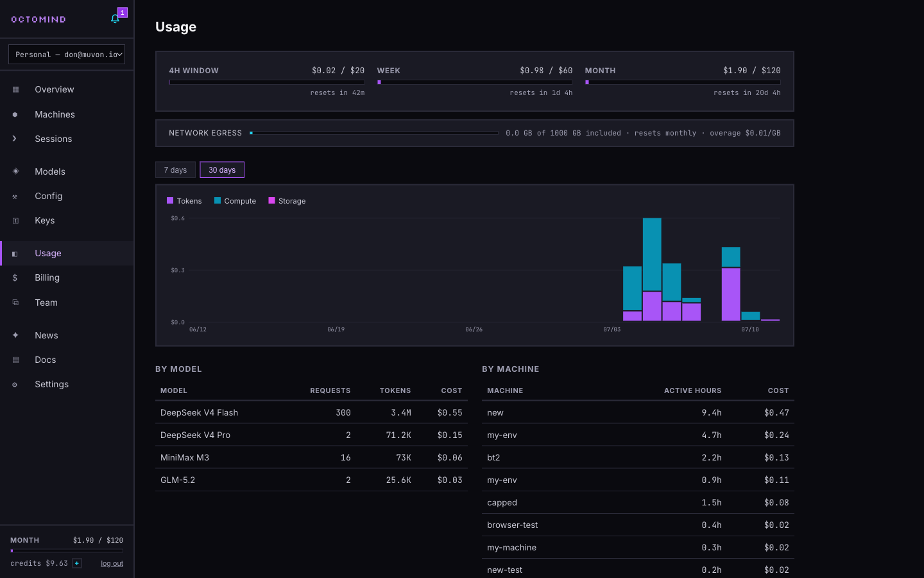924x578 pixels.
Task: Select machine row 'capped'
Action: point(638,502)
